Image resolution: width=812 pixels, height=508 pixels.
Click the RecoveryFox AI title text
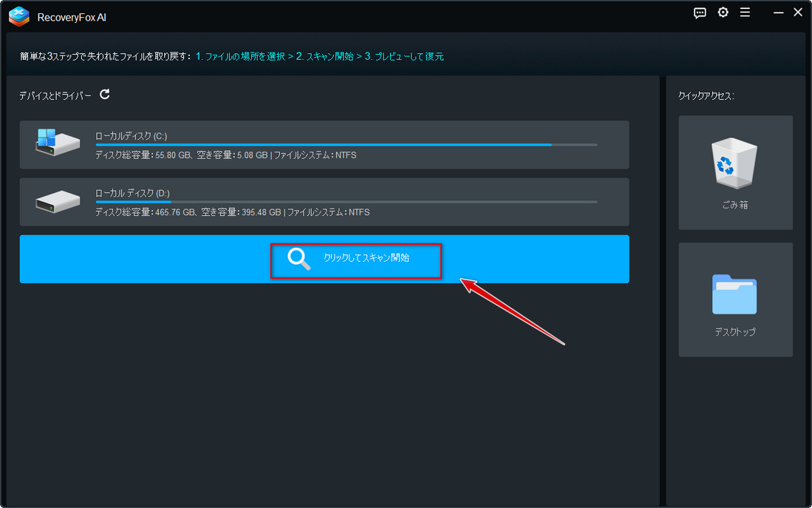pos(72,17)
